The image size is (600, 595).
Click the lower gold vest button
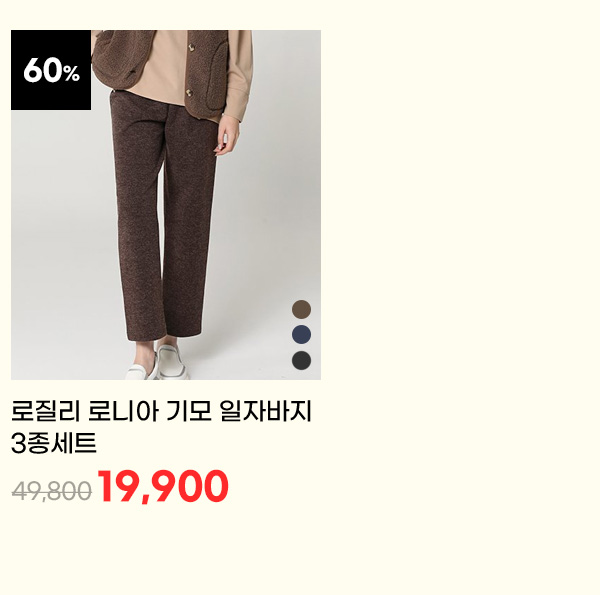pos(189,92)
